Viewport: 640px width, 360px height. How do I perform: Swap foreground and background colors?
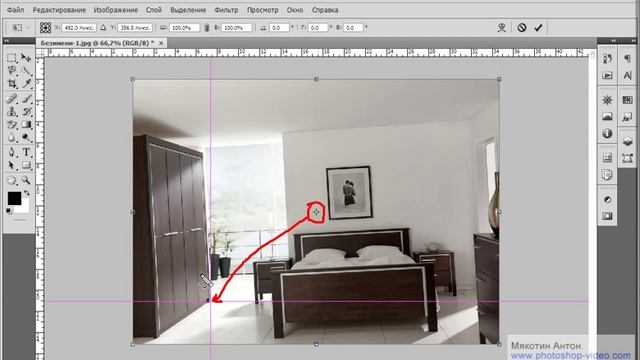[x=27, y=193]
